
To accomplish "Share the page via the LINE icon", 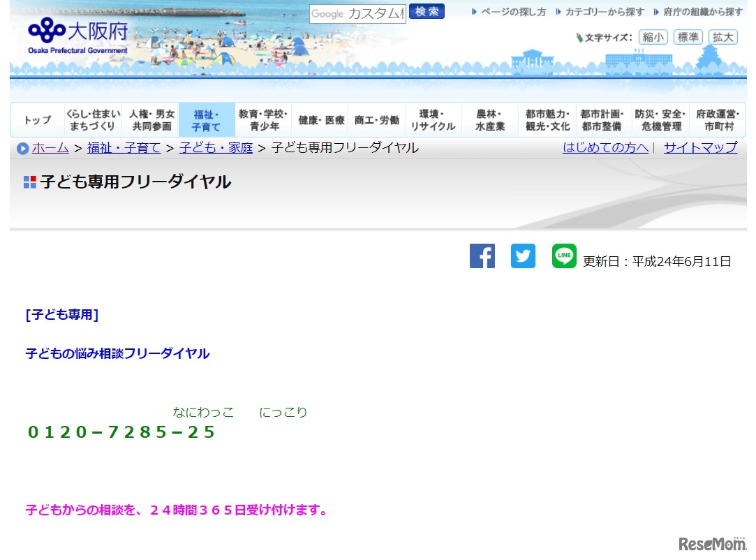I will pyautogui.click(x=564, y=256).
